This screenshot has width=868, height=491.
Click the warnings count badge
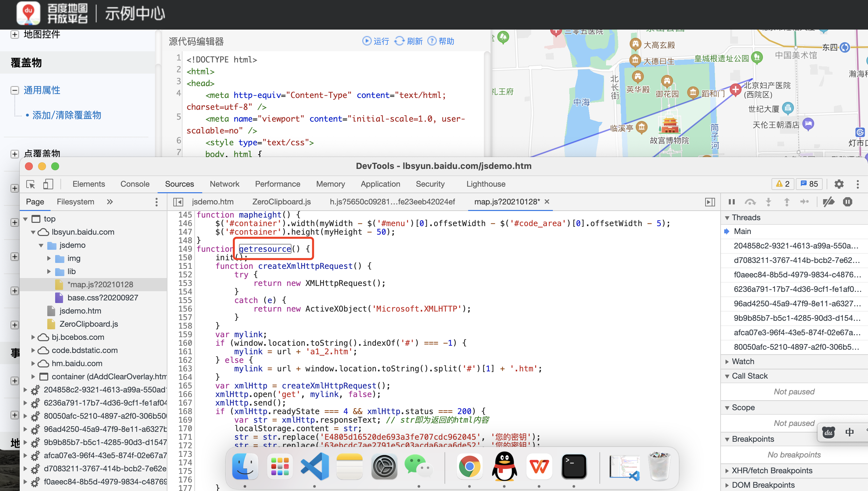click(782, 184)
